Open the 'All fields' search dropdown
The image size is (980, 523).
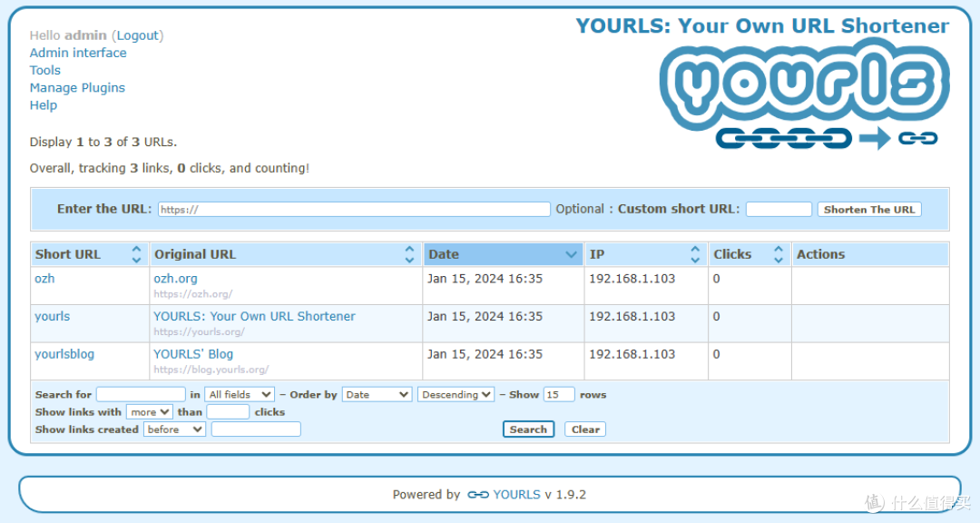tap(240, 395)
